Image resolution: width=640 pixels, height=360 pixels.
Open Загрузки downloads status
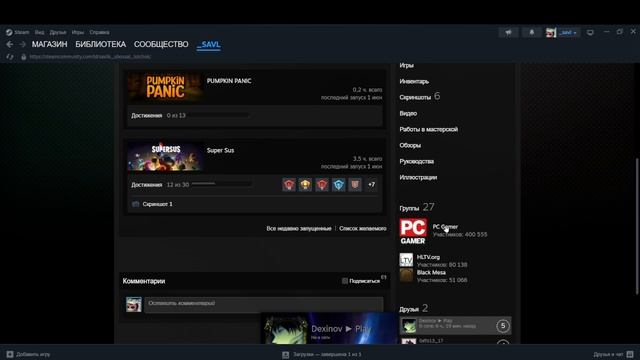coord(322,355)
